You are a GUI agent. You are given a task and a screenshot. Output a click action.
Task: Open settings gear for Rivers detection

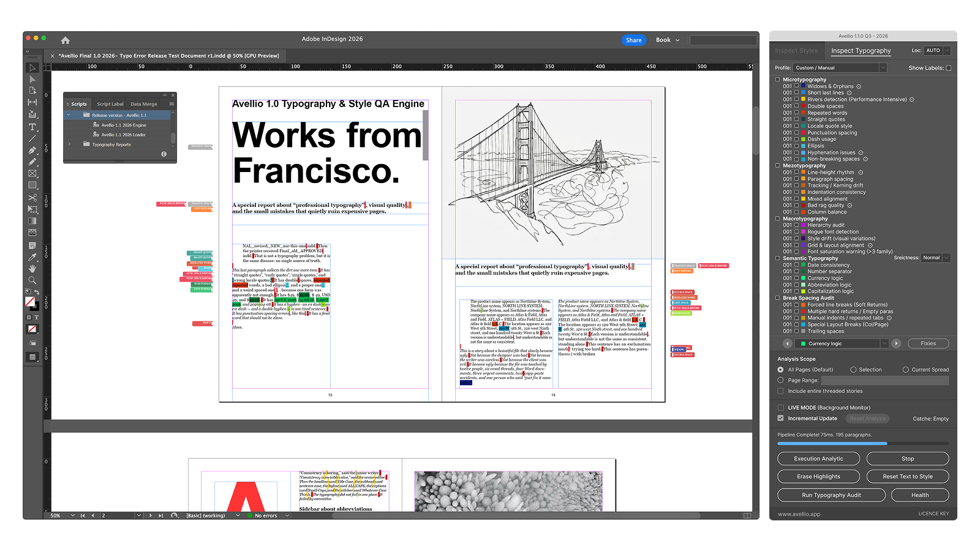tap(912, 99)
